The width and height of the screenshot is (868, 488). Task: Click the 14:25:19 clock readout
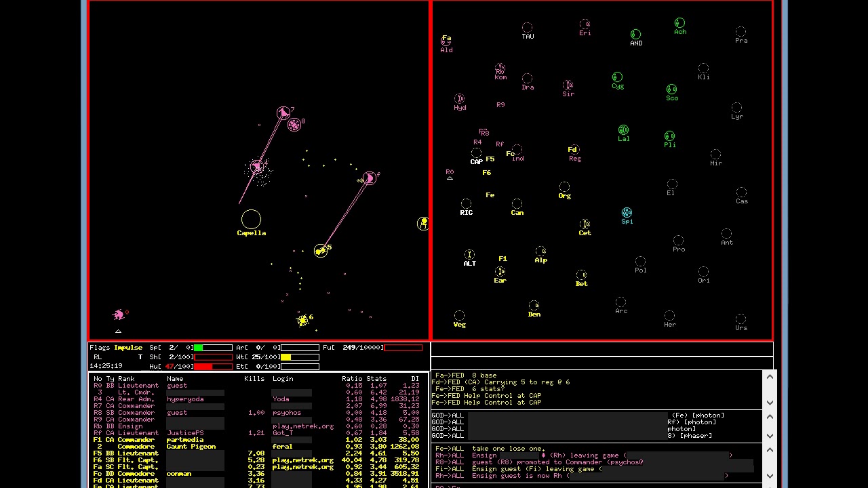click(106, 366)
